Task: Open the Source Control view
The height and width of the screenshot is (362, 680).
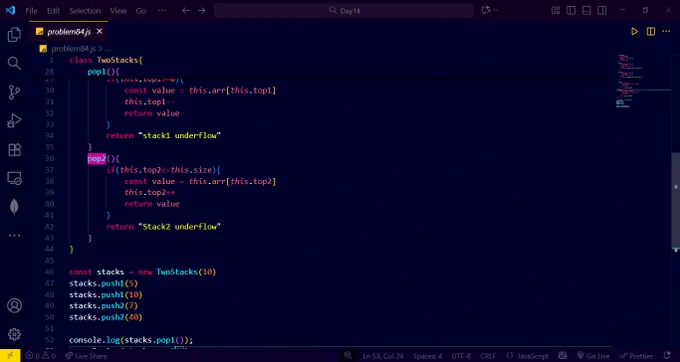Action: click(14, 92)
